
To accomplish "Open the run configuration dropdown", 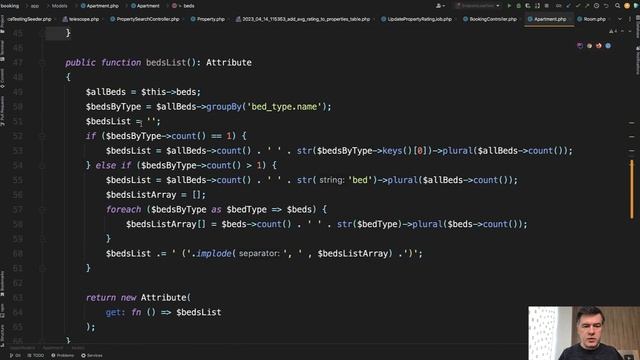I will tap(478, 6).
